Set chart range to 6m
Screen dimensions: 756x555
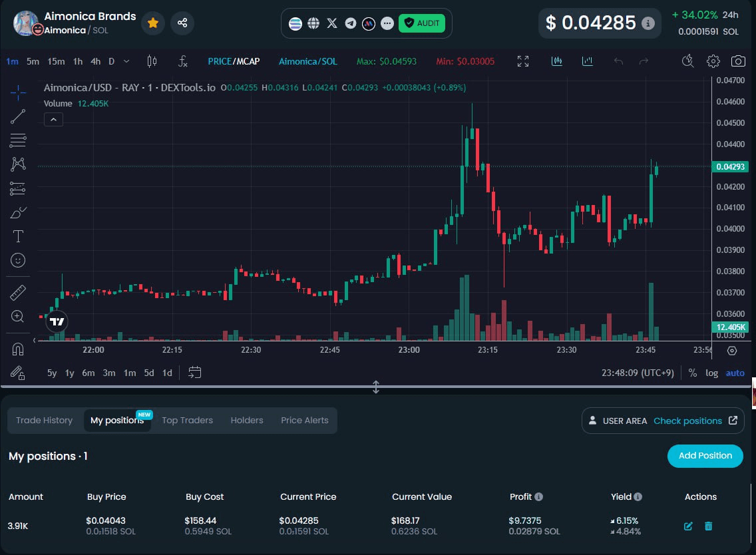(x=89, y=373)
